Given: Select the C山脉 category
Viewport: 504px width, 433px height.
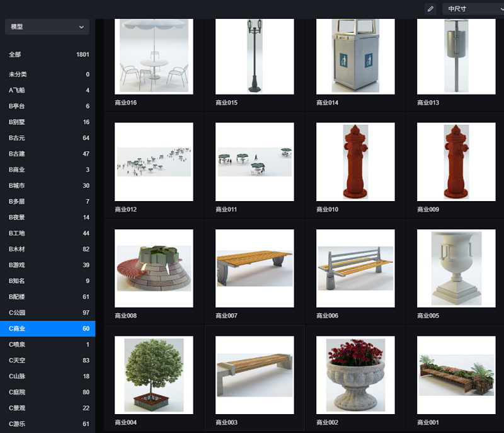Looking at the screenshot, I should click(48, 376).
